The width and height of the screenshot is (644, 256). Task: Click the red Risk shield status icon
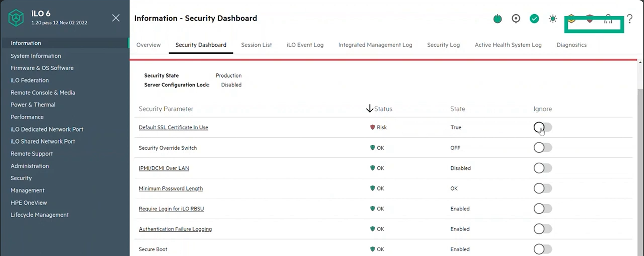coord(373,127)
